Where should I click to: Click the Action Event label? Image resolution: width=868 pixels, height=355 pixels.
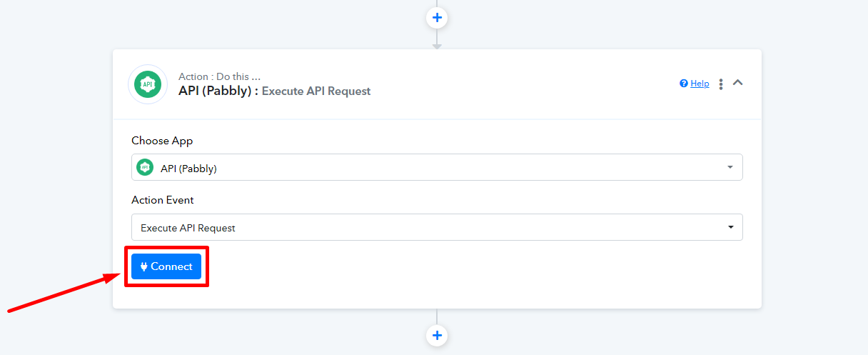click(x=163, y=200)
